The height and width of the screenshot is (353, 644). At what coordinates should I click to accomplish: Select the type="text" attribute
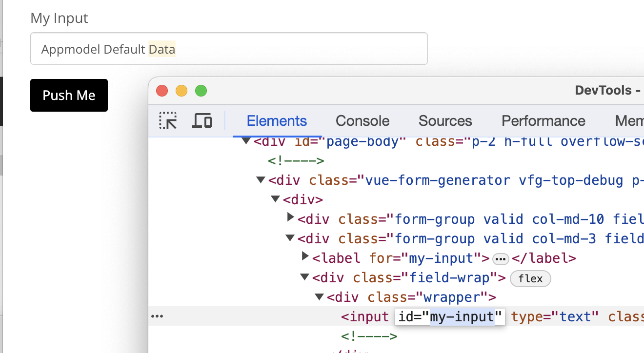coord(555,317)
